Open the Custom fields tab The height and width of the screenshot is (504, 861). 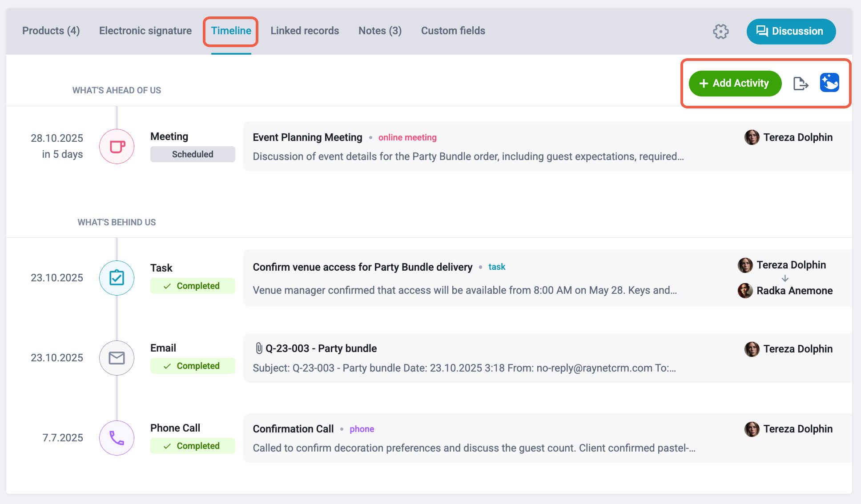point(453,31)
